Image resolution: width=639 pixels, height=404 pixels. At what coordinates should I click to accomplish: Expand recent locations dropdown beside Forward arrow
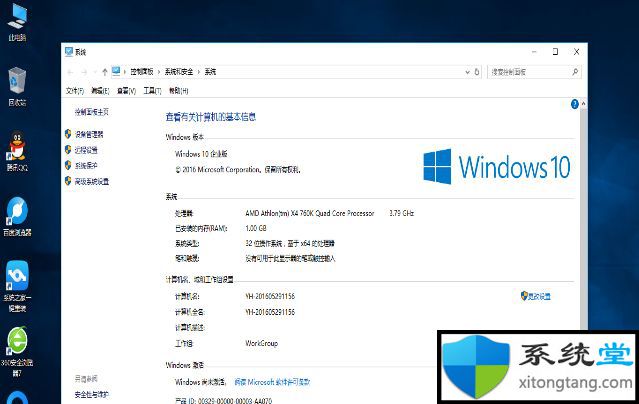pyautogui.click(x=95, y=72)
